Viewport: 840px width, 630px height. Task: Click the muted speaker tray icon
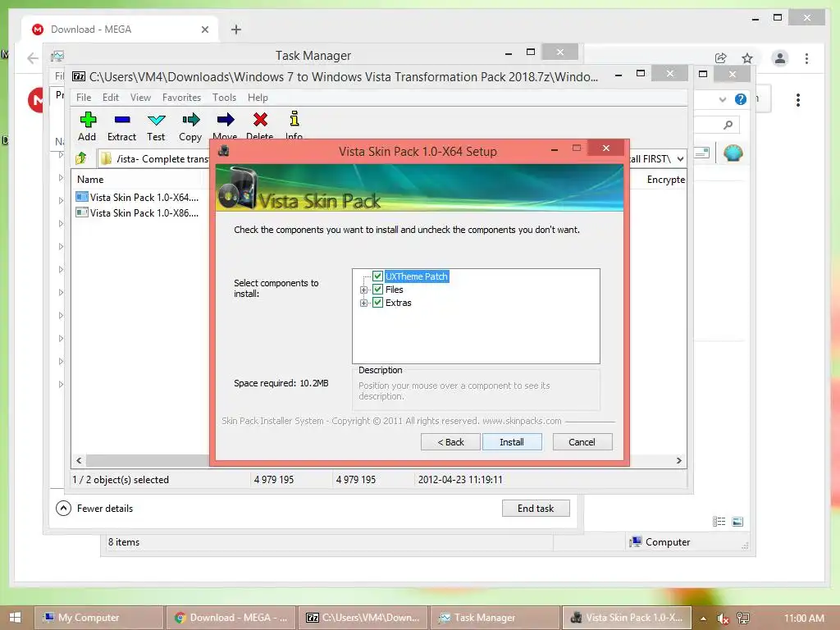point(723,618)
